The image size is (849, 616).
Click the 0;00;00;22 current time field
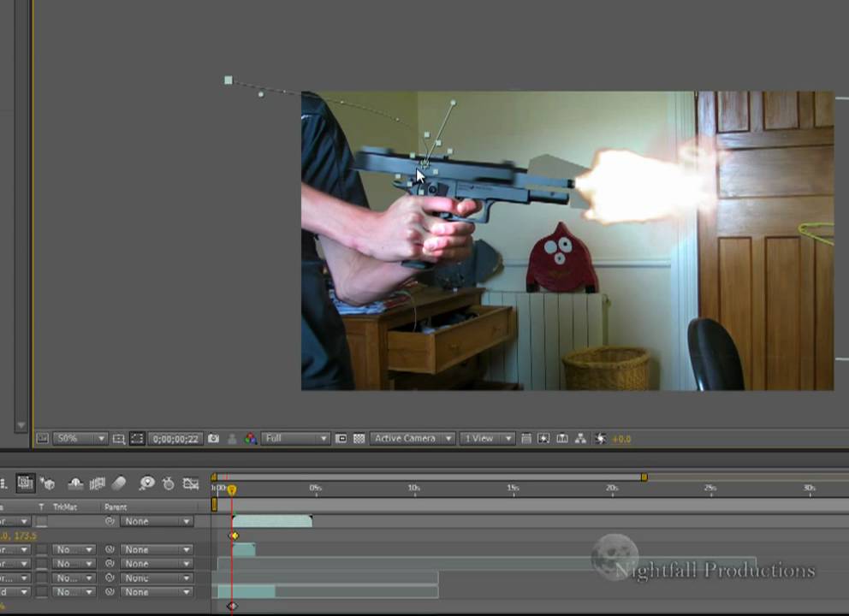[175, 438]
